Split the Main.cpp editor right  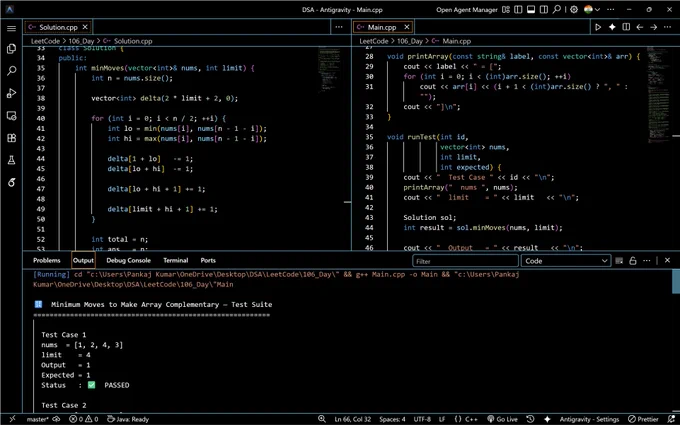pyautogui.click(x=626, y=27)
